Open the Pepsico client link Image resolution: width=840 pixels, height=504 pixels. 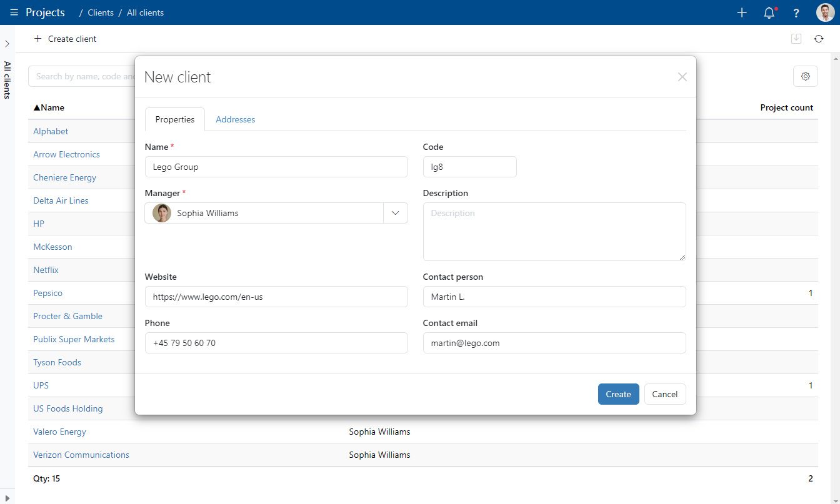tap(47, 293)
